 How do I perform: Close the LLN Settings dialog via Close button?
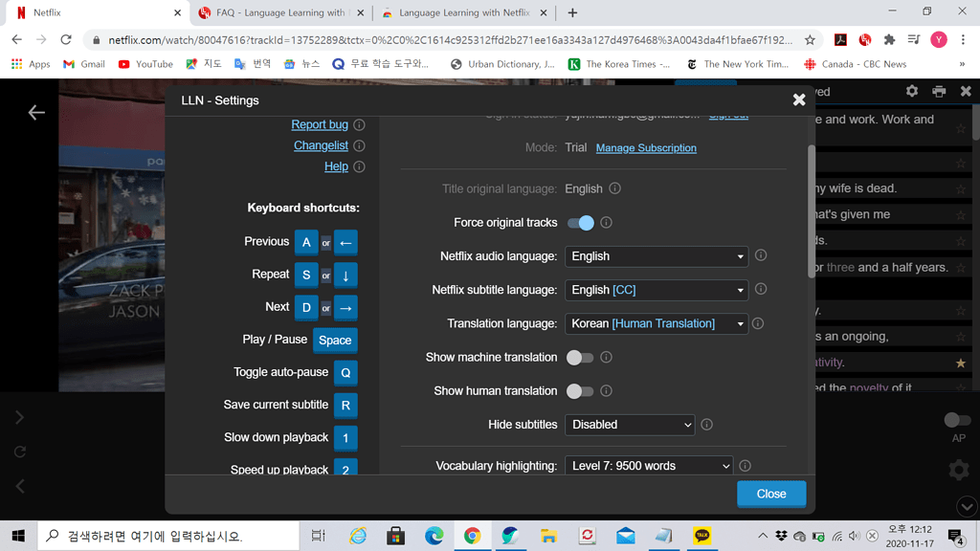(771, 494)
